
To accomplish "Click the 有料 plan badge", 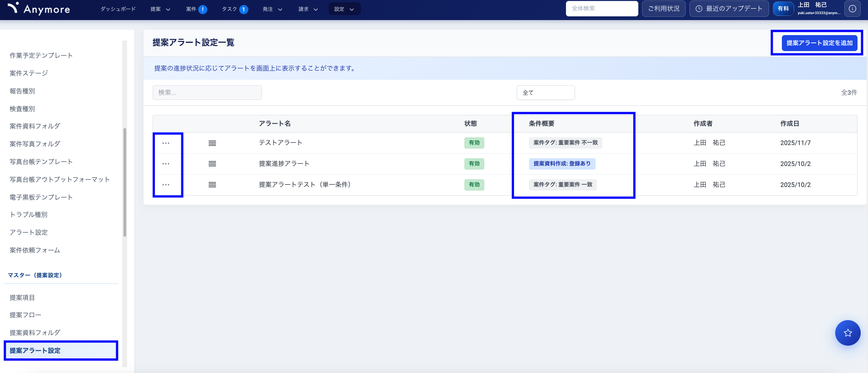I will pyautogui.click(x=783, y=9).
